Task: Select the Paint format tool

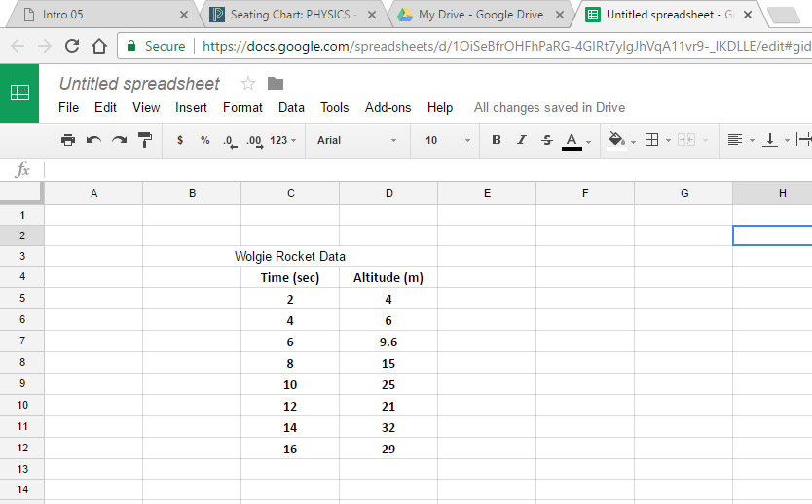Action: pyautogui.click(x=145, y=140)
